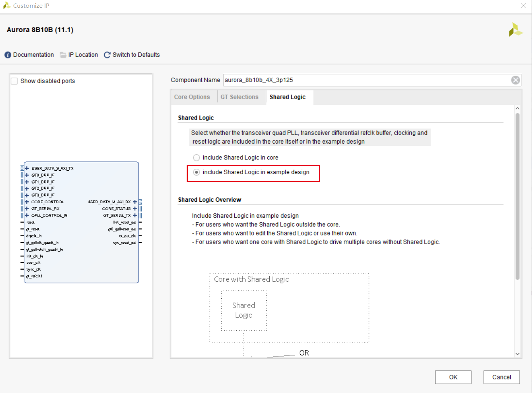532x393 pixels.
Task: Expand the USER_DATA_M_AXI_RX port
Action: [135, 202]
